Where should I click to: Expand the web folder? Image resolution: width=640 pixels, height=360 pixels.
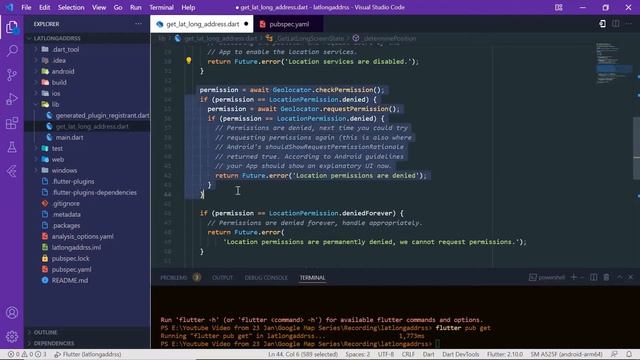[x=36, y=160]
